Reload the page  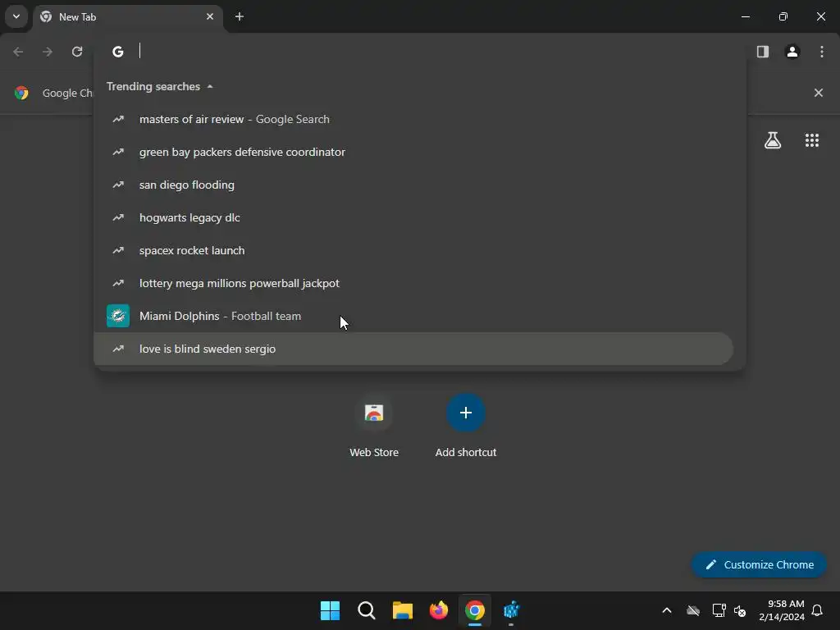click(x=77, y=52)
